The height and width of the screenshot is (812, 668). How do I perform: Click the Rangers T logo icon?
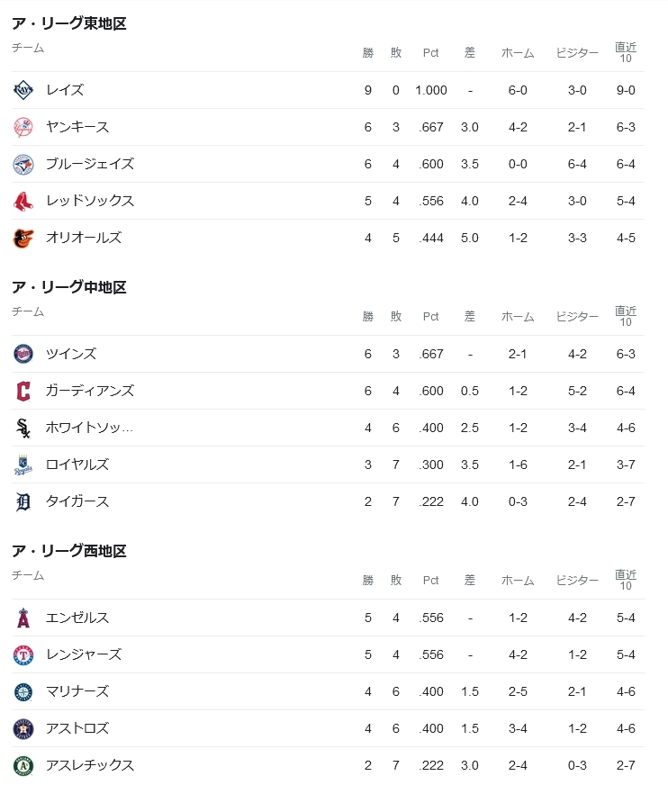[x=23, y=654]
